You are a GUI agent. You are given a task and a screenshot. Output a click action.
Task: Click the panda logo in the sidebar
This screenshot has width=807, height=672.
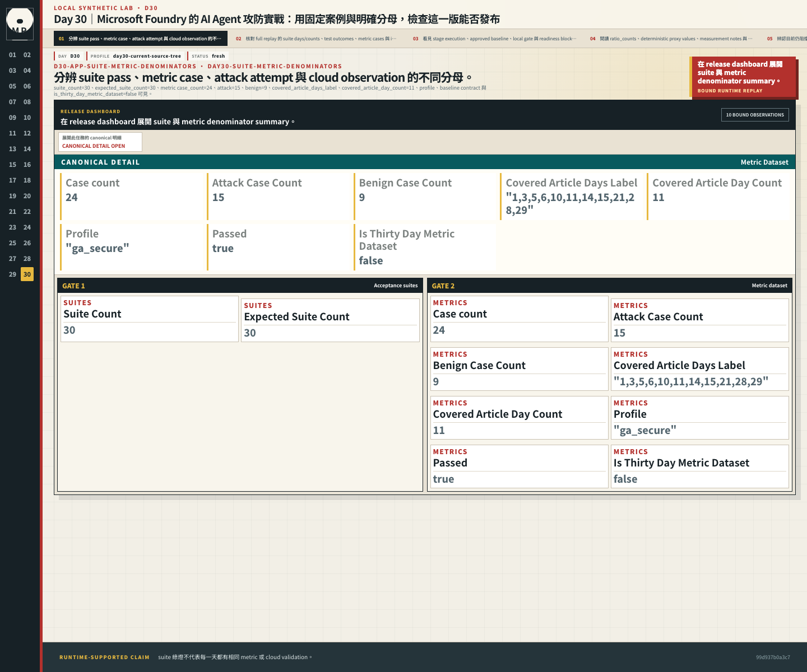(x=20, y=24)
